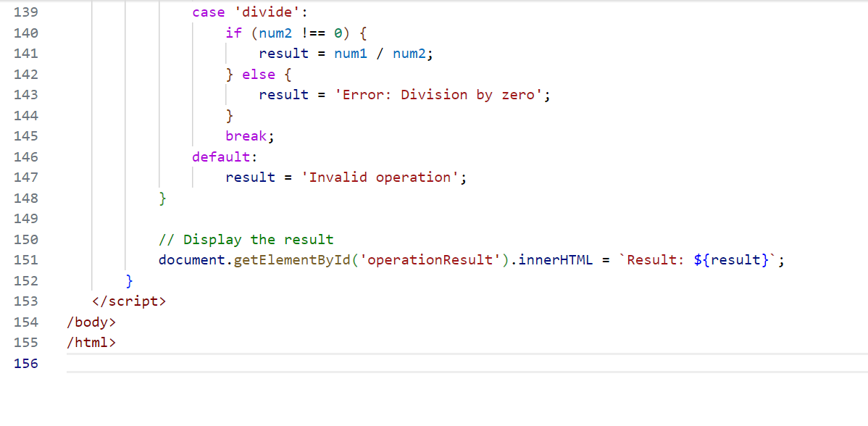Click the '!==' operator on line 140
The width and height of the screenshot is (868, 426).
(313, 33)
